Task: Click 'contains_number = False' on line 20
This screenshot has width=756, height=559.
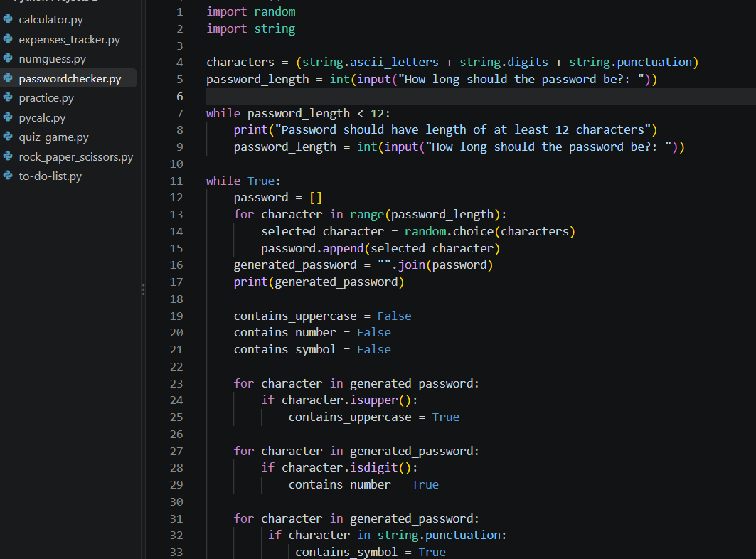Action: tap(312, 333)
